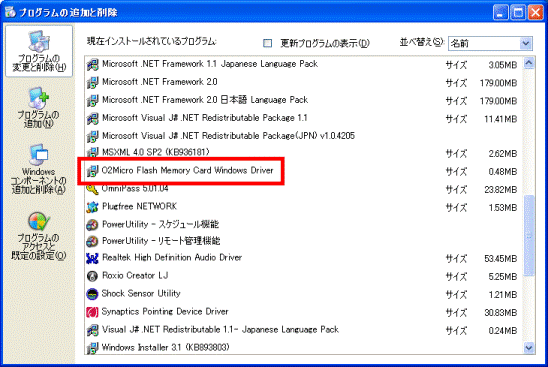The height and width of the screenshot is (367, 548).
Task: Click OmniPass key icon
Action: point(92,189)
